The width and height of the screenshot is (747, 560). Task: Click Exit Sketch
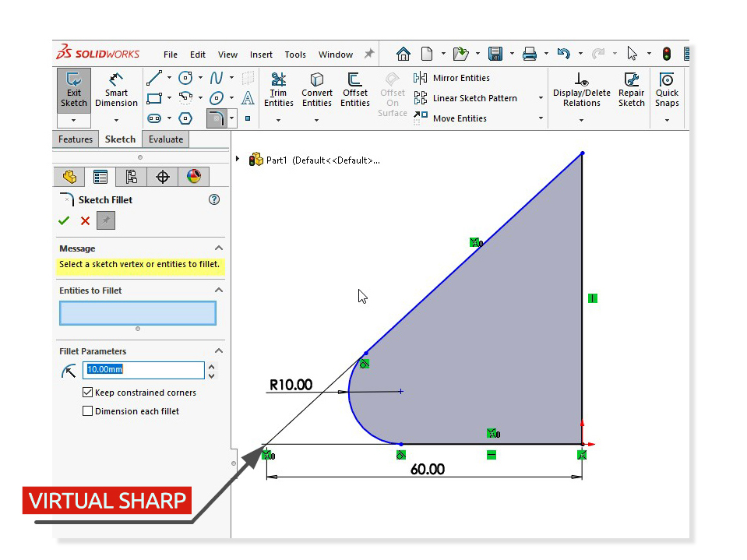[73, 88]
